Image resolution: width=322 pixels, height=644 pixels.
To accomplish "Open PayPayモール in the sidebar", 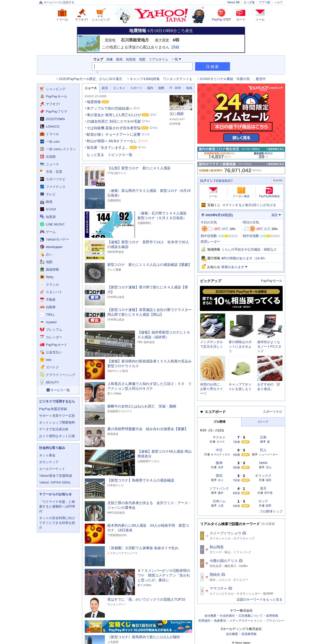I will click(56, 97).
